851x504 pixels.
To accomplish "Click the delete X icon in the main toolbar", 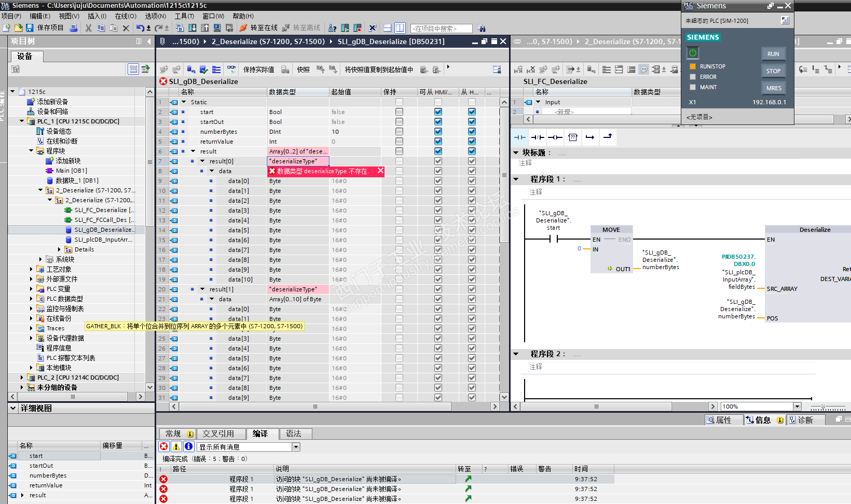I will 126,27.
